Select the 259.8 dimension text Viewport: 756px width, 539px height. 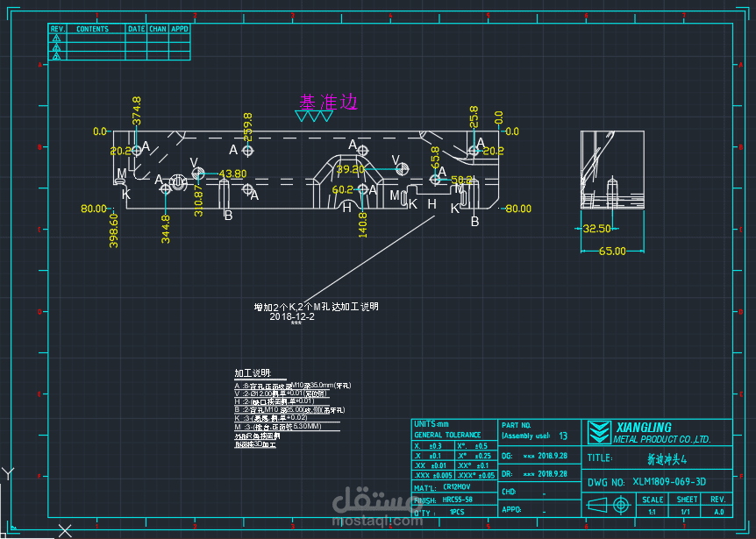point(248,127)
